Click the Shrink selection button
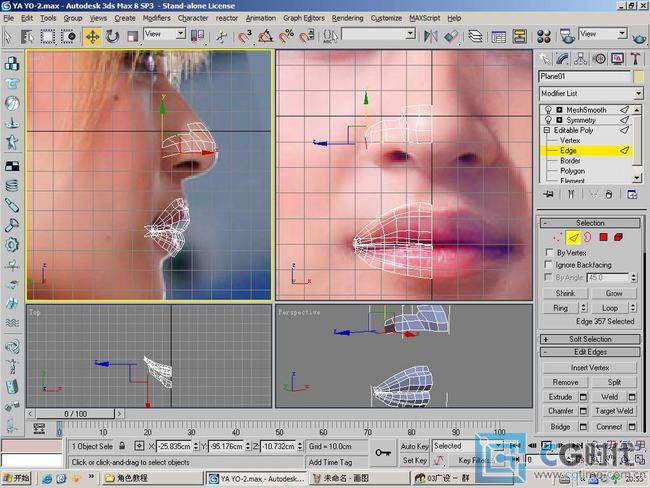Screen dimensions: 650x488 (565, 293)
